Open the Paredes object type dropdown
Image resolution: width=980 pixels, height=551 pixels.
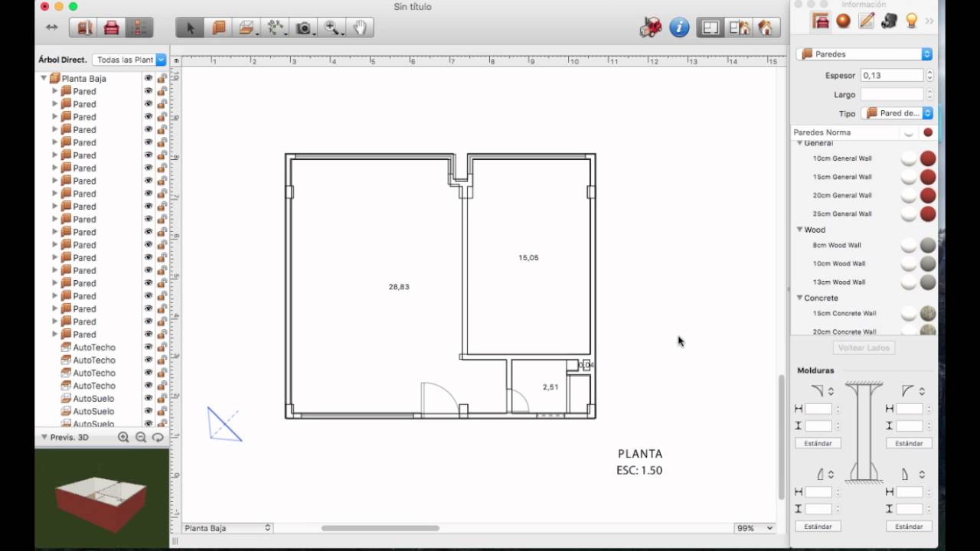[864, 54]
